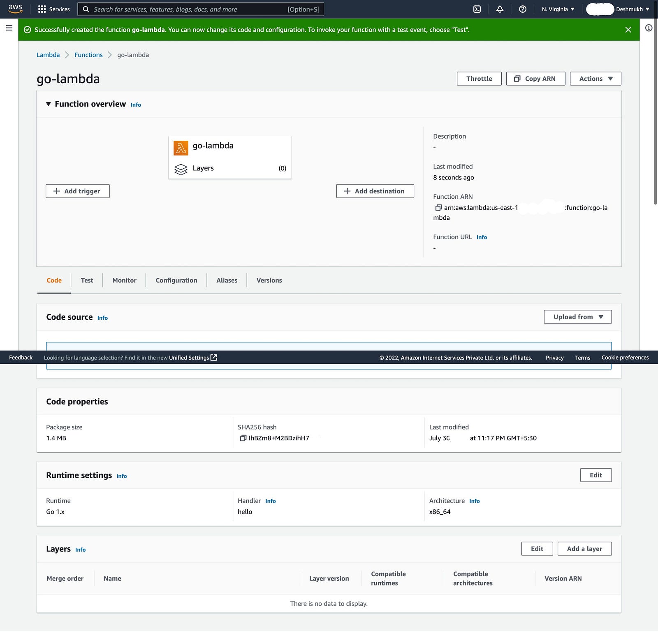658x644 pixels.
Task: Click the Compatible runtimes column header
Action: 388,579
